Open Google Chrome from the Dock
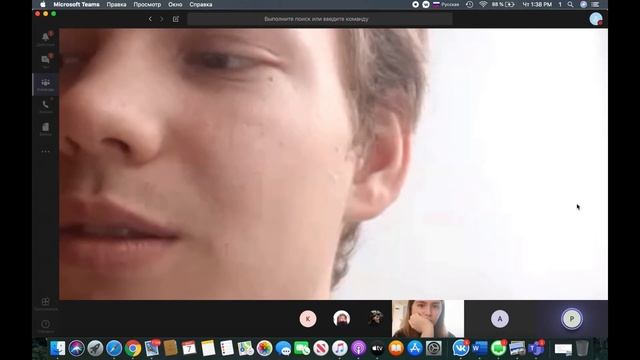This screenshot has height=360, width=640. (x=133, y=348)
